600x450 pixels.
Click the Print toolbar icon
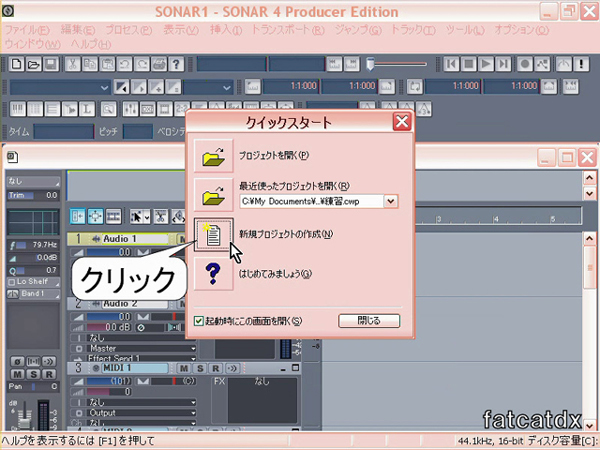(159, 64)
